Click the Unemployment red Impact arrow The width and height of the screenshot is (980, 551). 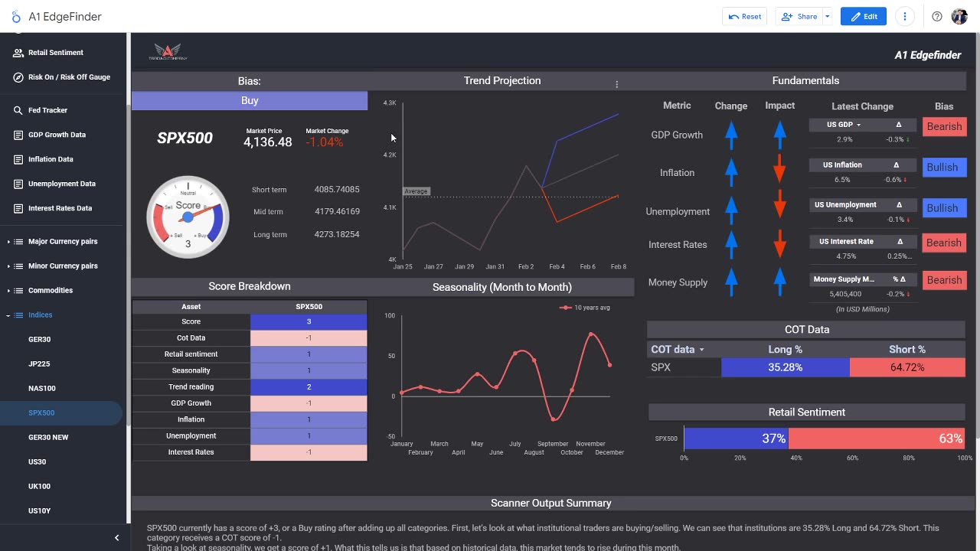point(779,204)
